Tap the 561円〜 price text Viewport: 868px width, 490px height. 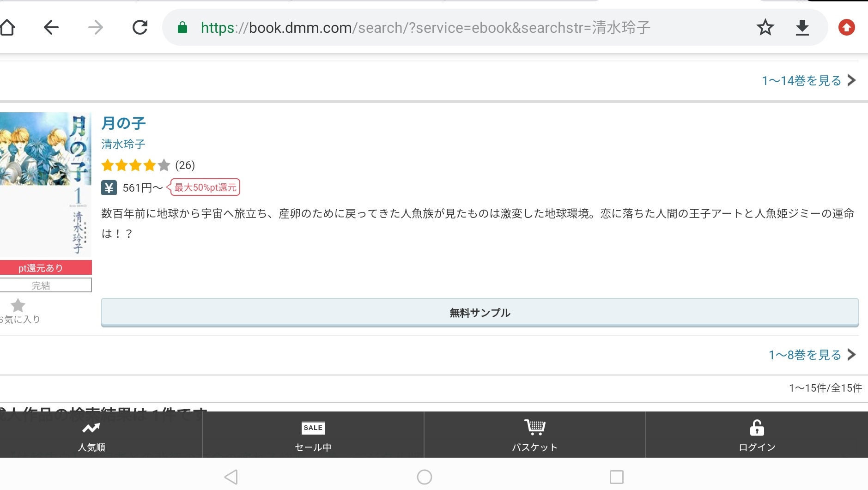pos(143,188)
